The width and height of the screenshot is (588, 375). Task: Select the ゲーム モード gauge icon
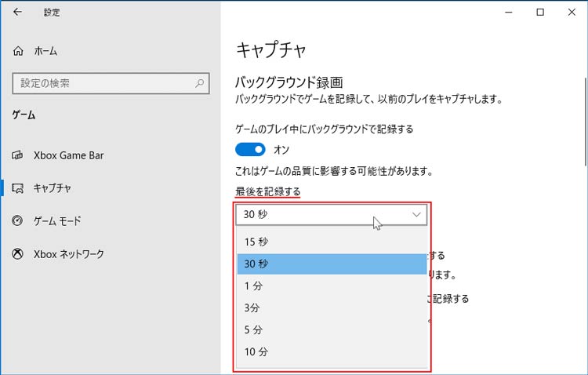(17, 220)
